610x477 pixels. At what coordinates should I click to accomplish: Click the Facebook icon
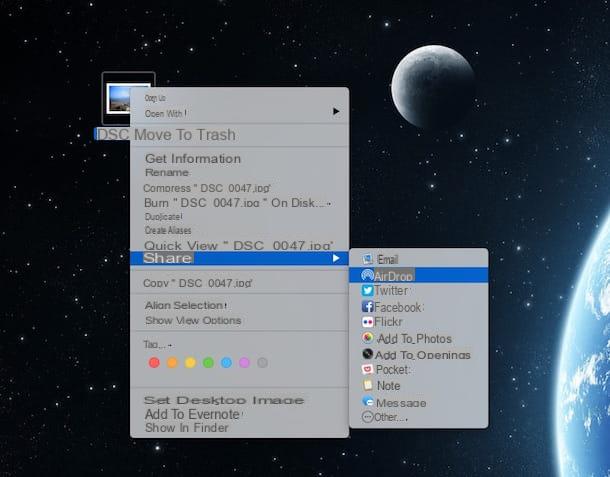click(x=367, y=307)
